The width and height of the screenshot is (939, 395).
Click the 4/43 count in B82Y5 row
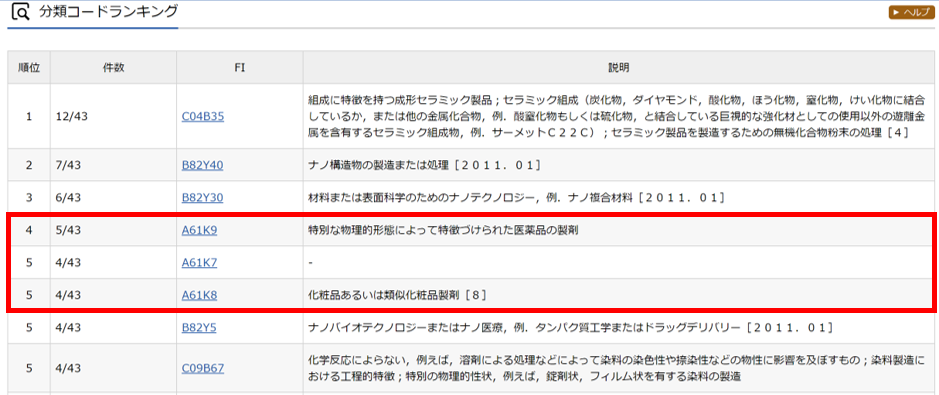pyautogui.click(x=69, y=327)
